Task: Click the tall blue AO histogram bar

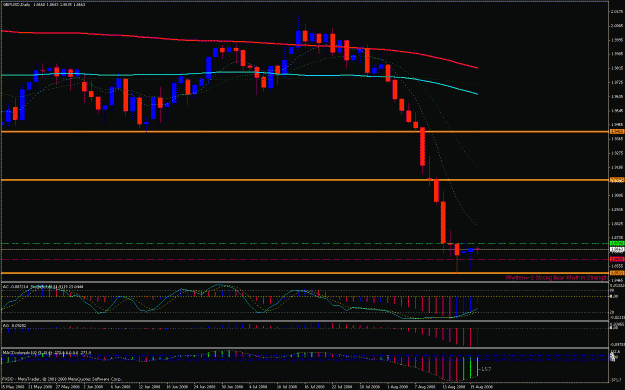Action: [x=477, y=337]
